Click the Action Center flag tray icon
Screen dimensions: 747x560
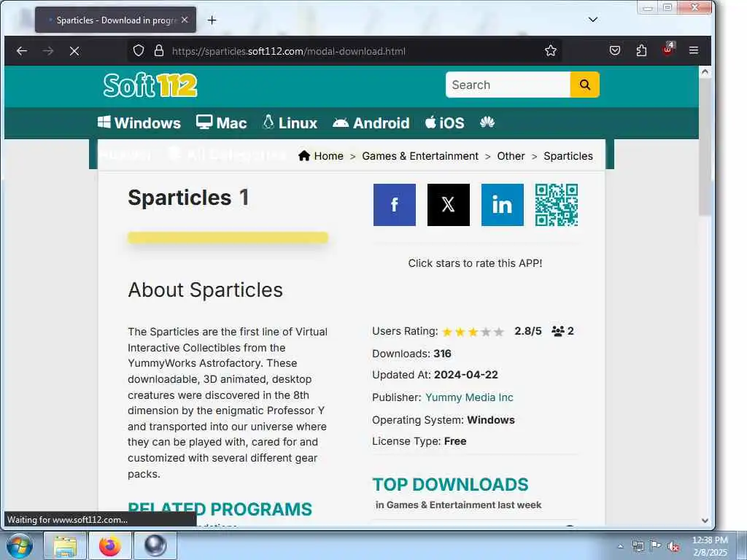point(656,545)
